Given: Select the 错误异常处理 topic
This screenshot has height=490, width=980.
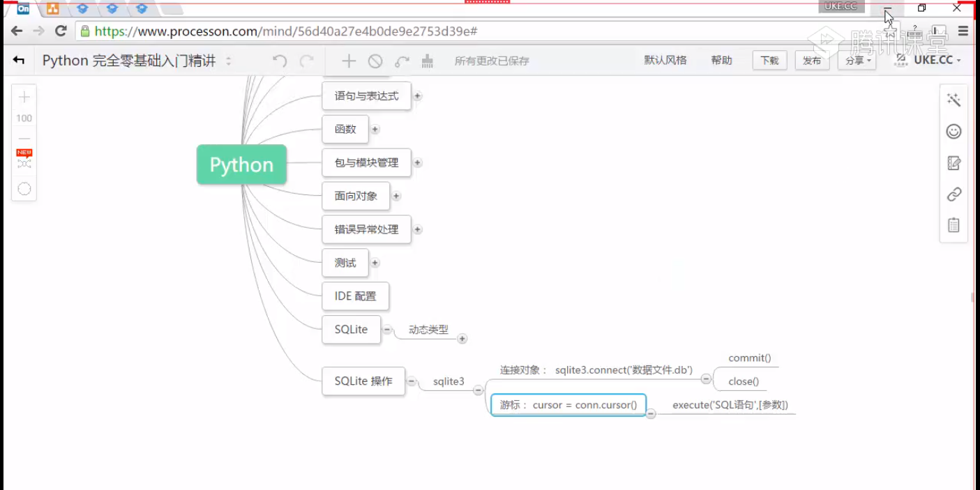Looking at the screenshot, I should tap(366, 229).
